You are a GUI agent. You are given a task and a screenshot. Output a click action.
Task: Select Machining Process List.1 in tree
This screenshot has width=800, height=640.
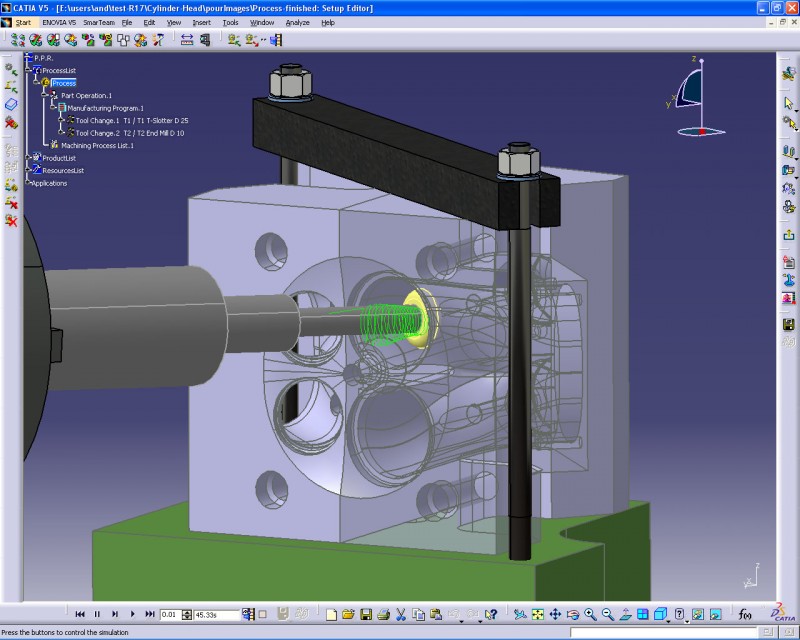point(97,146)
